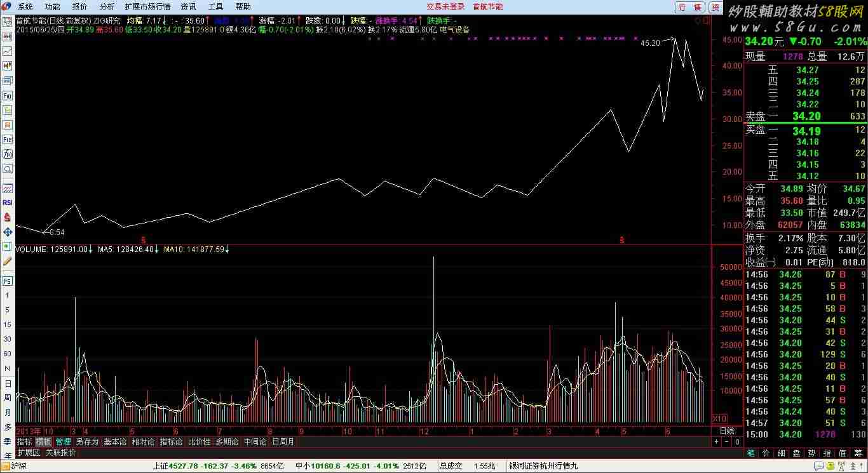Select the 笔 tab in the tick panel
Viewport: 868px width, 473px height.
(x=750, y=453)
